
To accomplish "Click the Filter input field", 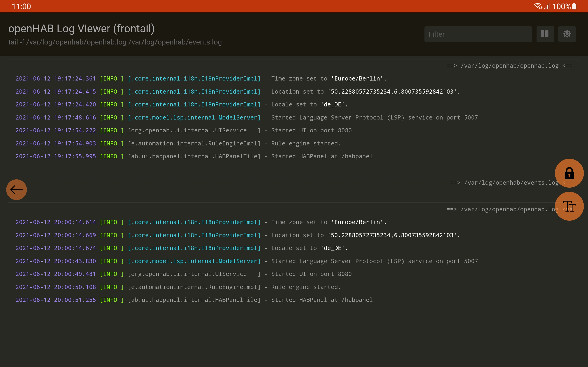I will pos(478,34).
